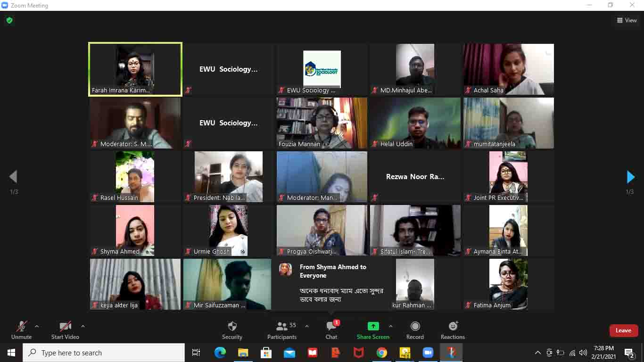Viewport: 644px width, 362px height.
Task: Expand video options arrow beside Start Video
Action: click(x=83, y=326)
